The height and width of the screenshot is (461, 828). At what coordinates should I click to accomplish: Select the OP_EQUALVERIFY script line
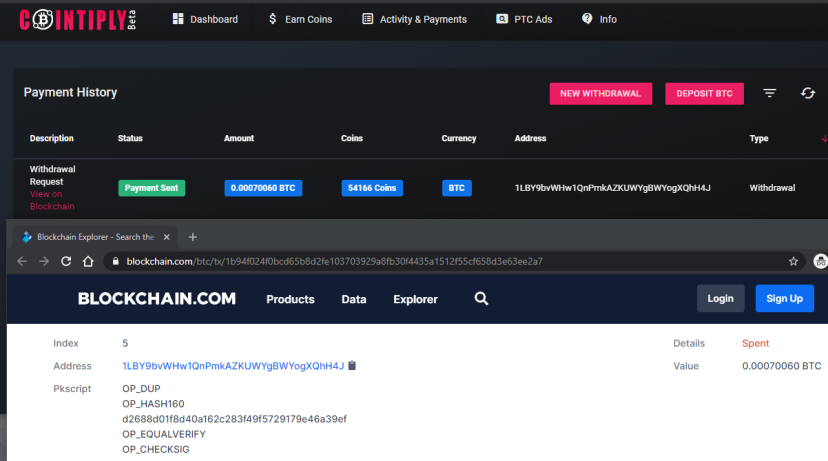tap(164, 434)
